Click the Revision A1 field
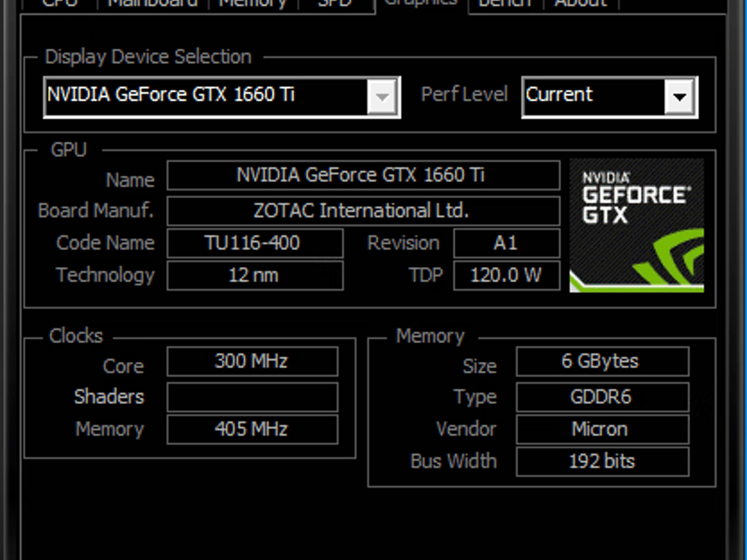747x560 pixels. [x=507, y=243]
